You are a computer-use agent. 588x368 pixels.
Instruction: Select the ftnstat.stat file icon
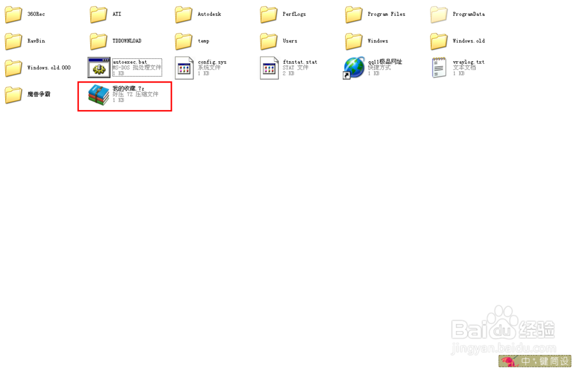tap(269, 68)
